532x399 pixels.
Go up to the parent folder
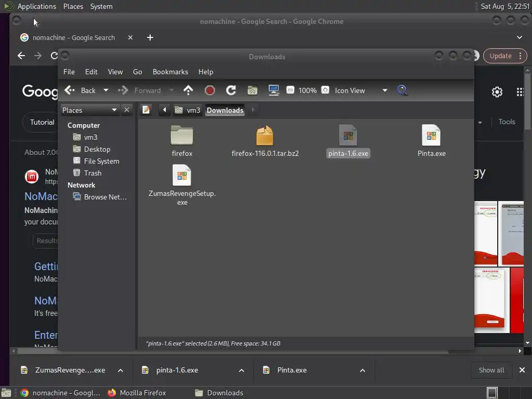pyautogui.click(x=188, y=90)
